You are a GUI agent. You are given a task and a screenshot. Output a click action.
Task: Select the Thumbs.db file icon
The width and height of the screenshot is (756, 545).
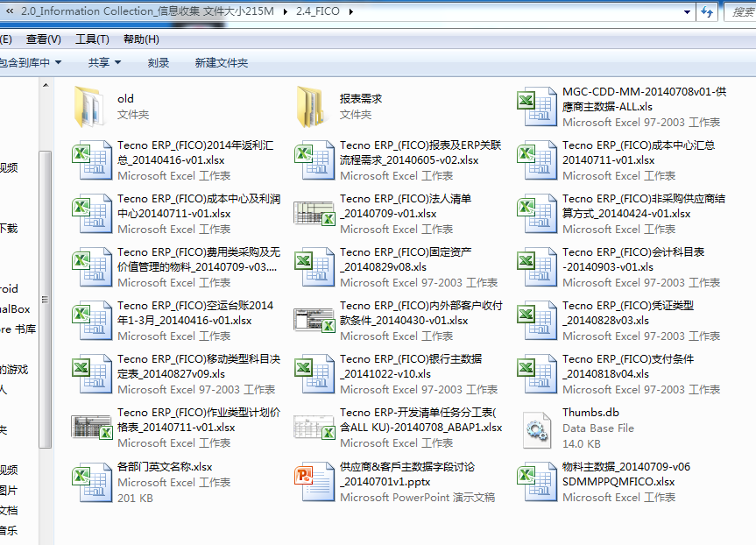[537, 429]
